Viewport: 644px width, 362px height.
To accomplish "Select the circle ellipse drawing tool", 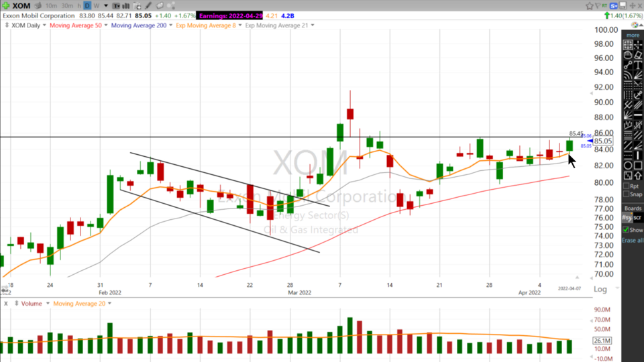I will pyautogui.click(x=628, y=166).
